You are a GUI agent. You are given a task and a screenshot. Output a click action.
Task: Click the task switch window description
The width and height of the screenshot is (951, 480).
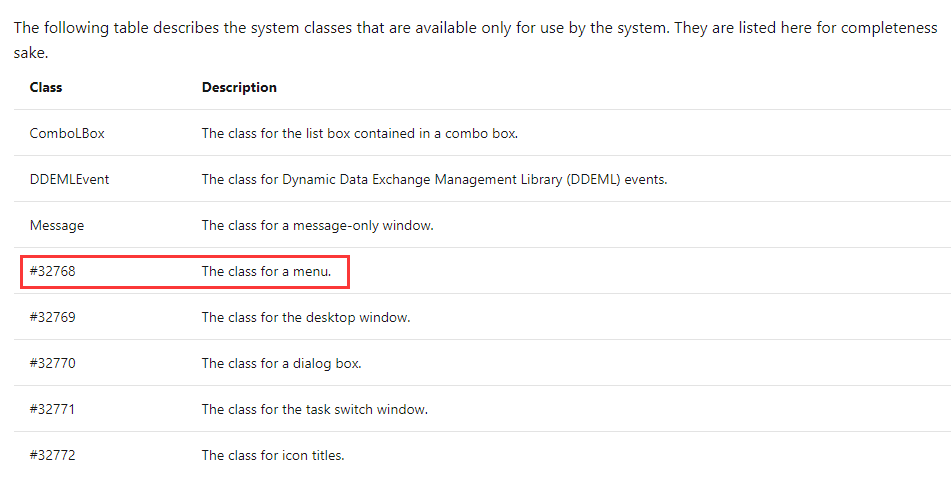pos(314,409)
